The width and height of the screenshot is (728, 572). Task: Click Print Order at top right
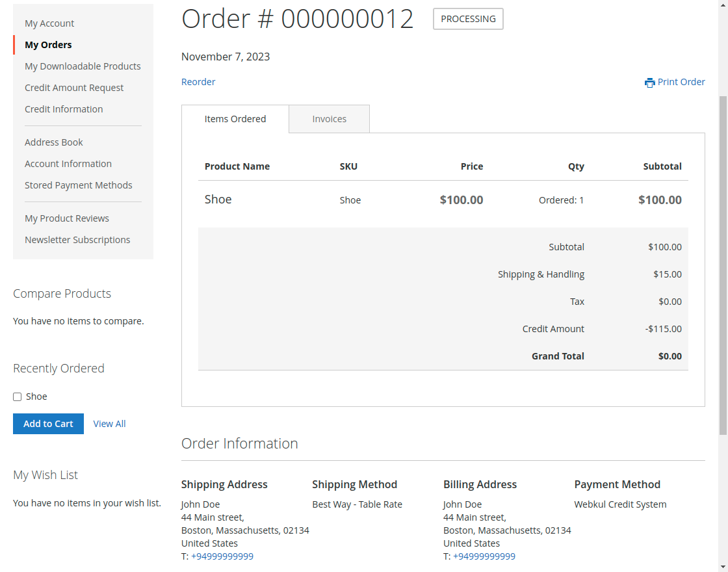(681, 81)
